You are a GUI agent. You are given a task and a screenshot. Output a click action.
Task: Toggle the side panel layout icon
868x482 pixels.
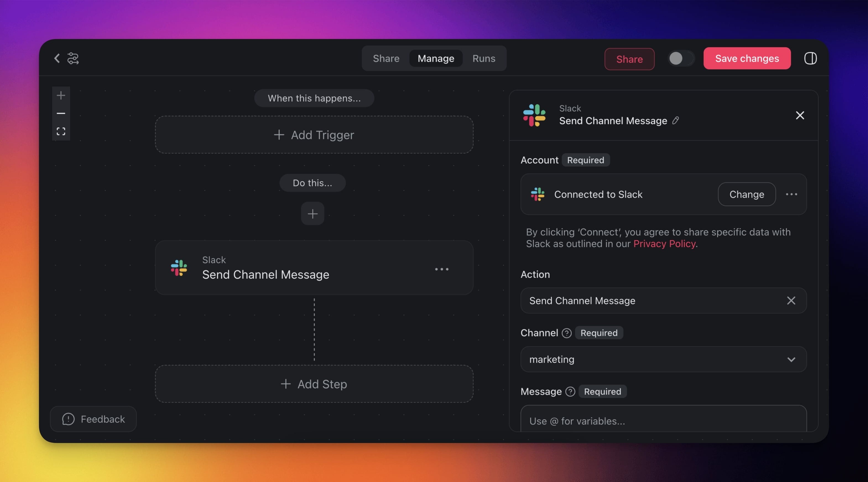point(810,58)
